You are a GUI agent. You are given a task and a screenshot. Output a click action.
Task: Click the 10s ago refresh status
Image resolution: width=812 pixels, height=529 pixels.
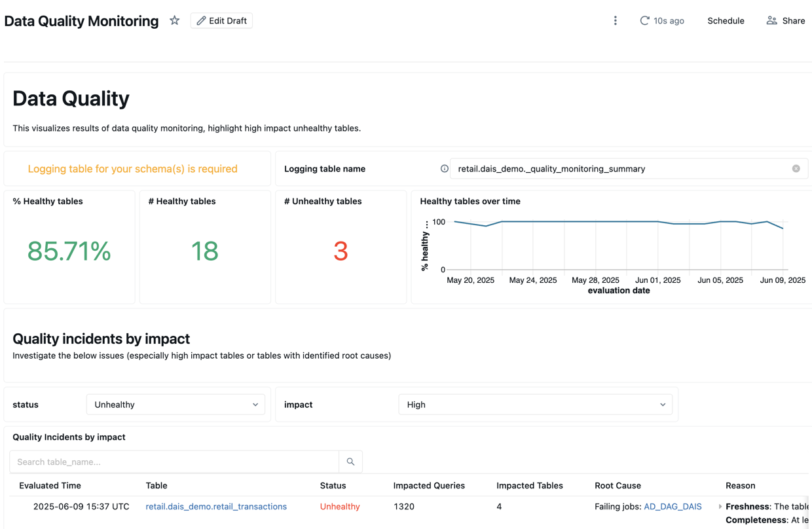point(669,20)
